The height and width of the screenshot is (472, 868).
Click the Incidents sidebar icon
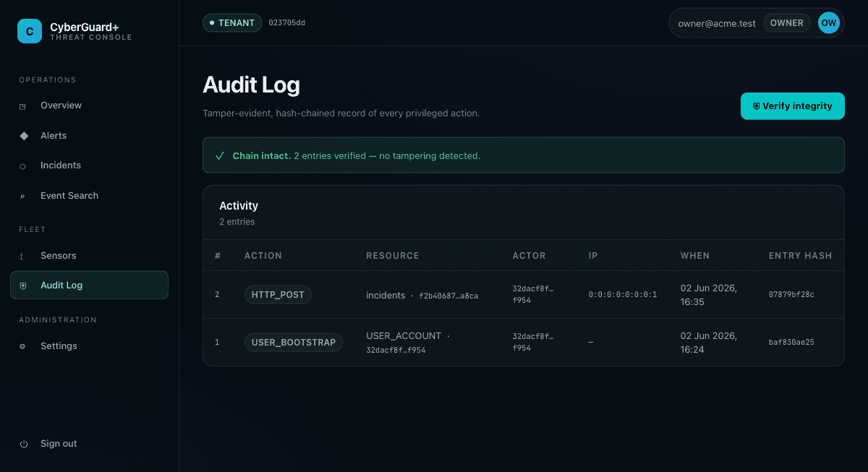(23, 166)
